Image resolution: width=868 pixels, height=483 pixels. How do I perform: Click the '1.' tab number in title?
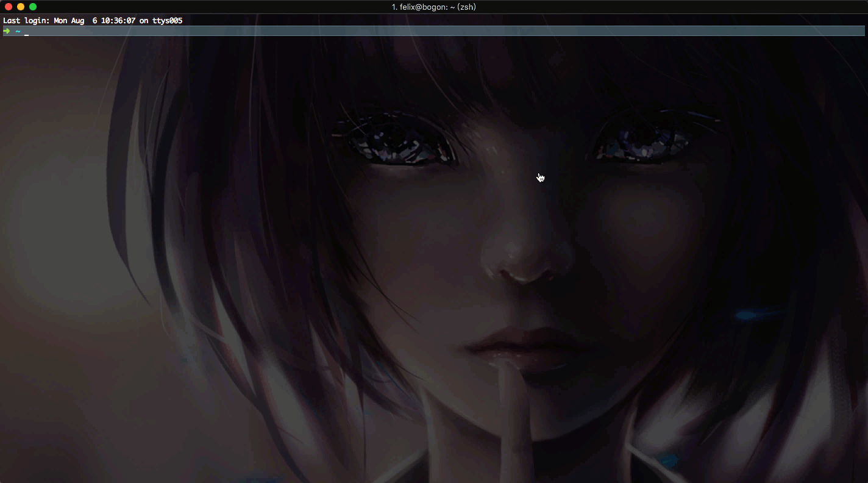pos(394,7)
